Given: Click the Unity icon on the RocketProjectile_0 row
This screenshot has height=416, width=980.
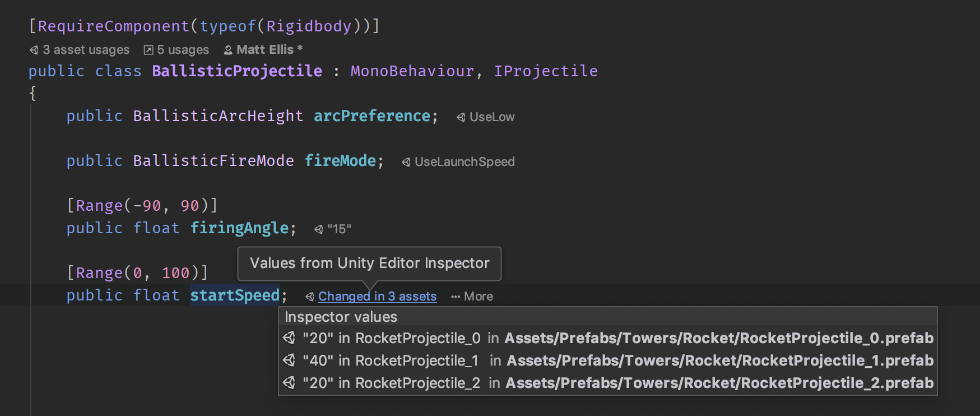Looking at the screenshot, I should (289, 338).
